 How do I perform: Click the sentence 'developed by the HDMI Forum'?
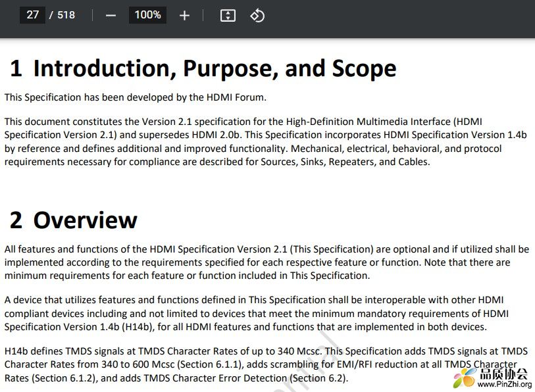pos(196,97)
